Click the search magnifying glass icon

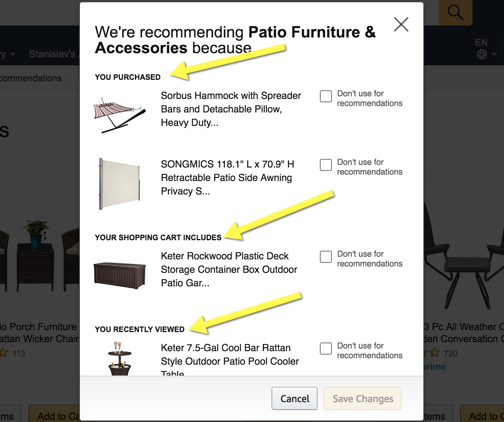(x=455, y=12)
